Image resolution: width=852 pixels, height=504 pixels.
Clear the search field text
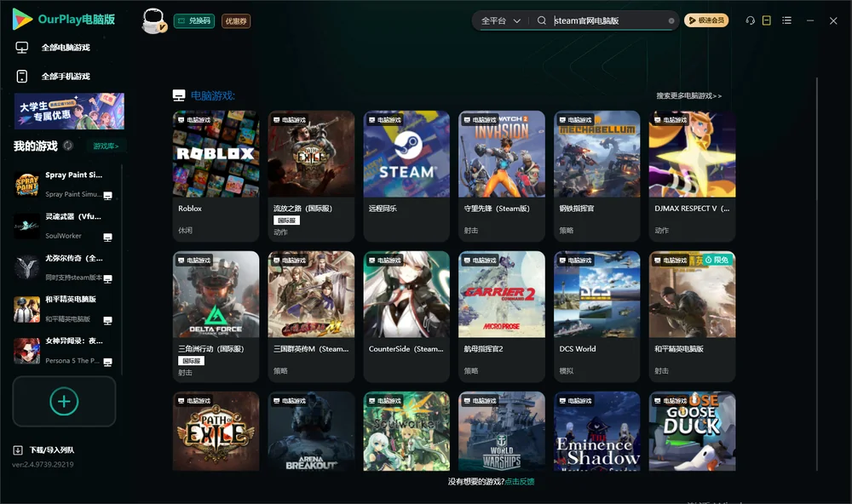(x=671, y=20)
